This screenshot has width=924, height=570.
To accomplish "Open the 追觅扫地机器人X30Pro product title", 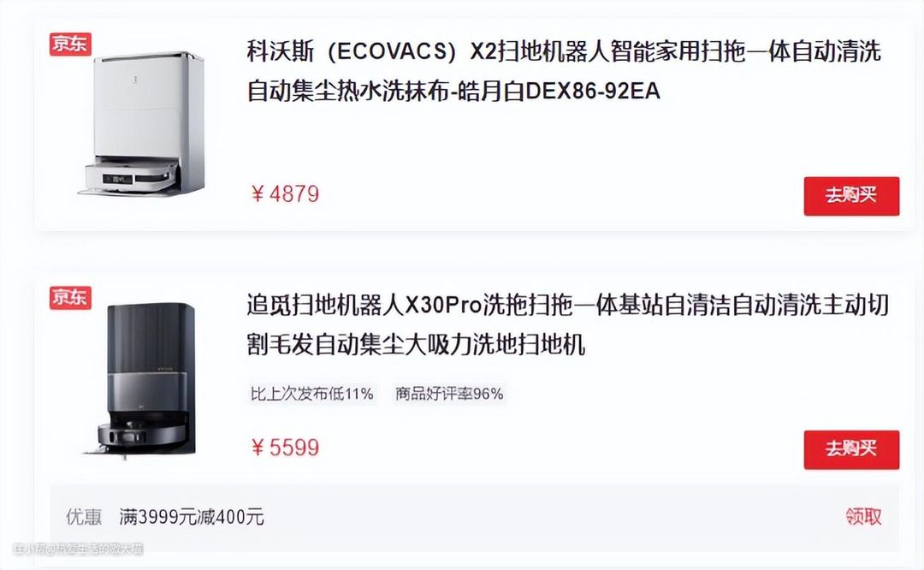I will click(x=567, y=324).
